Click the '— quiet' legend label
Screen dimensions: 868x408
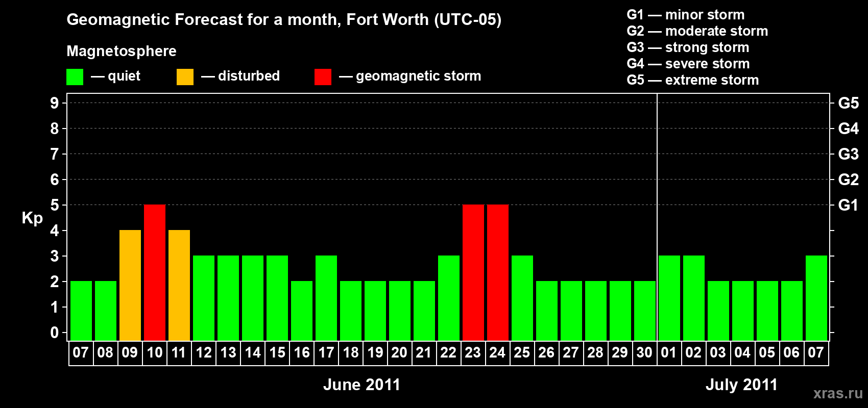(x=115, y=76)
